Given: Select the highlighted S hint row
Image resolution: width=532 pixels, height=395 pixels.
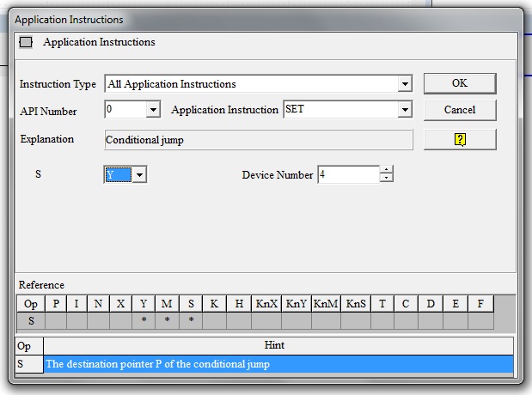Looking at the screenshot, I should click(278, 364).
